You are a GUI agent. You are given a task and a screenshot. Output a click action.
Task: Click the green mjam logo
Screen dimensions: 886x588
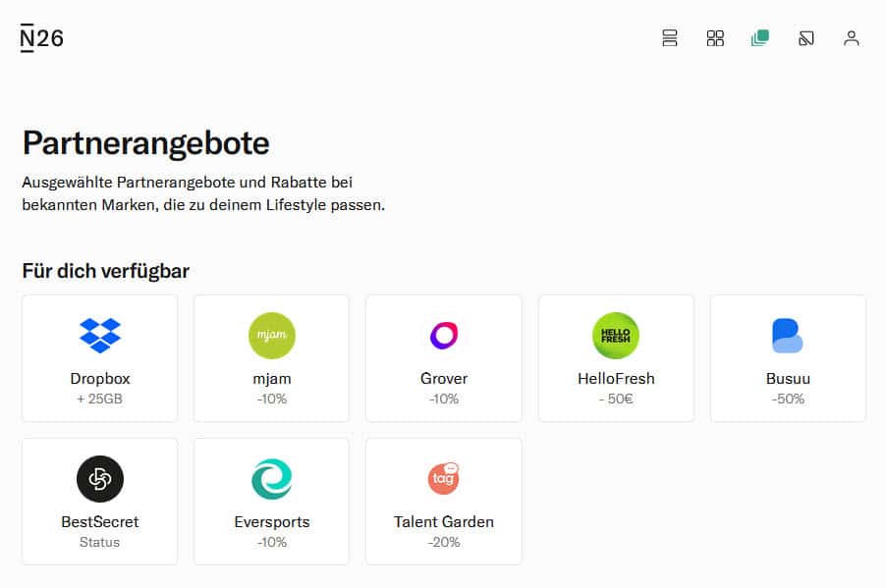pyautogui.click(x=271, y=336)
